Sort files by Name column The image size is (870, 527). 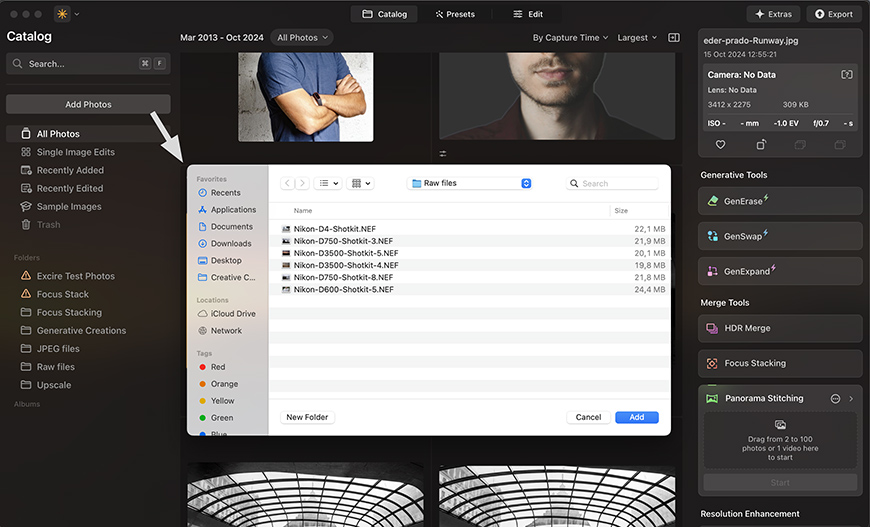coord(303,211)
